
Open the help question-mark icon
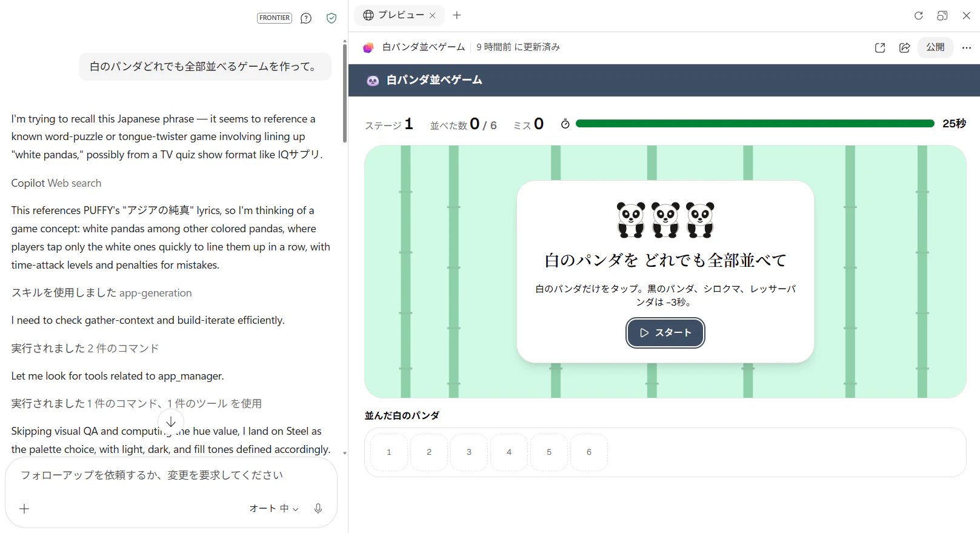(306, 18)
